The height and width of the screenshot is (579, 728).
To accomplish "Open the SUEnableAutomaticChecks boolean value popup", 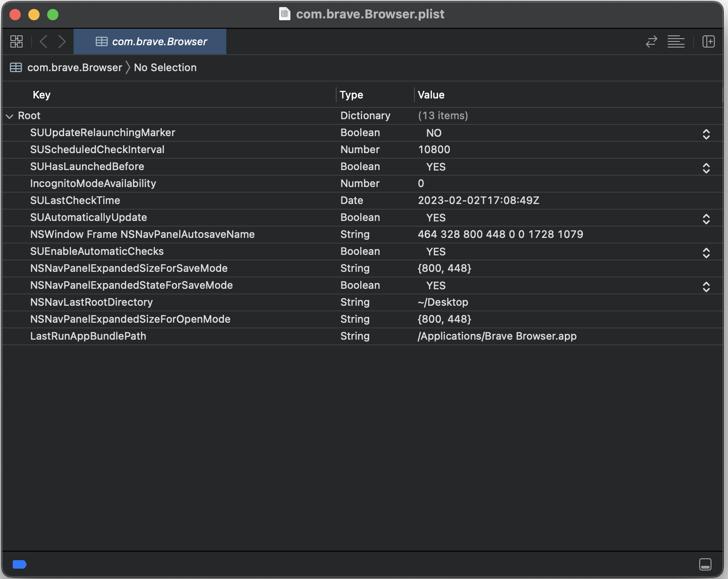I will tap(706, 253).
